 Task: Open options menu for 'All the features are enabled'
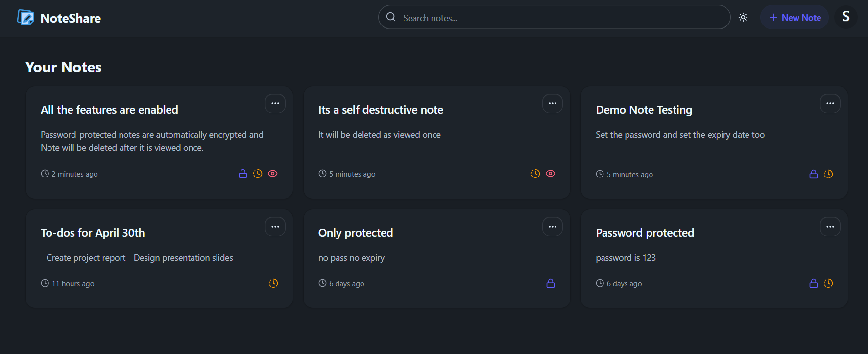point(275,103)
